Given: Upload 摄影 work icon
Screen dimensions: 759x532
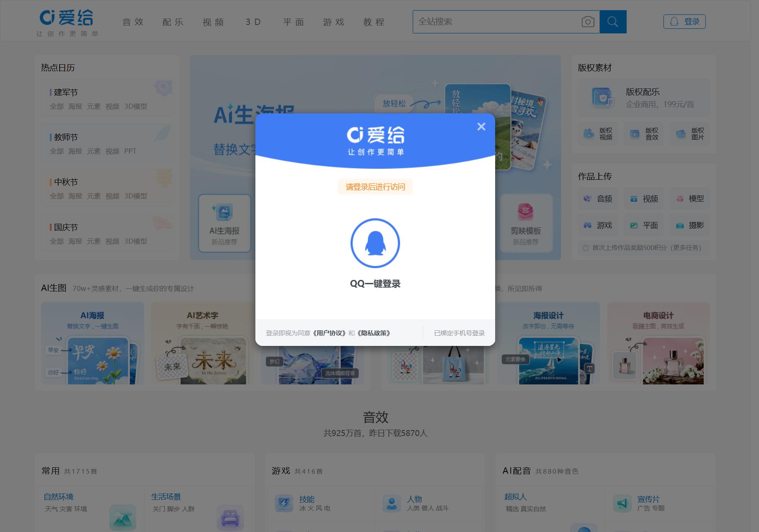Looking at the screenshot, I should coord(680,225).
